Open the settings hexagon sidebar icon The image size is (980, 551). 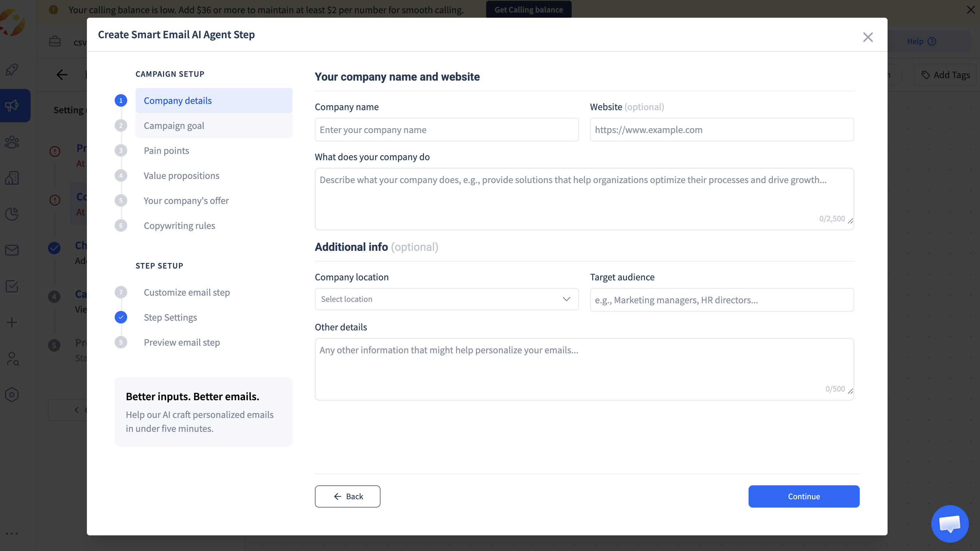coord(12,395)
